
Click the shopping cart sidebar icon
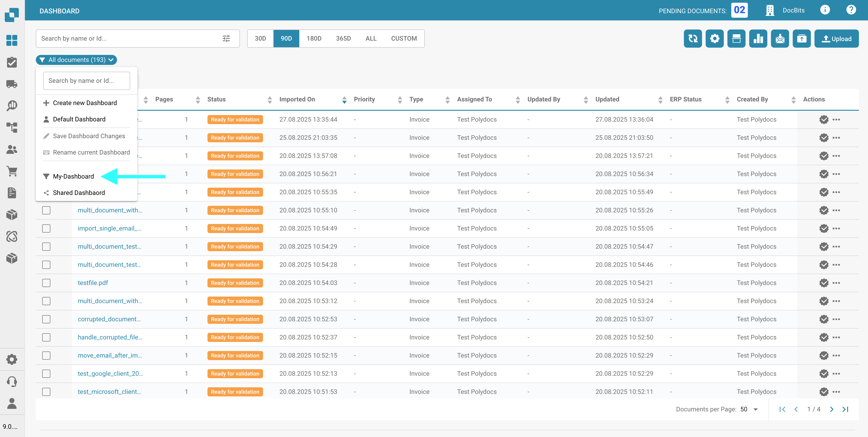coord(12,171)
